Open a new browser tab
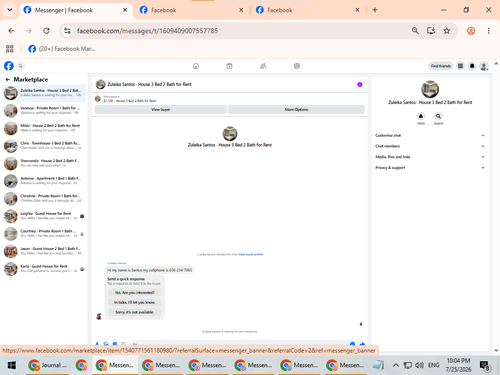The width and height of the screenshot is (500, 375). click(x=375, y=10)
